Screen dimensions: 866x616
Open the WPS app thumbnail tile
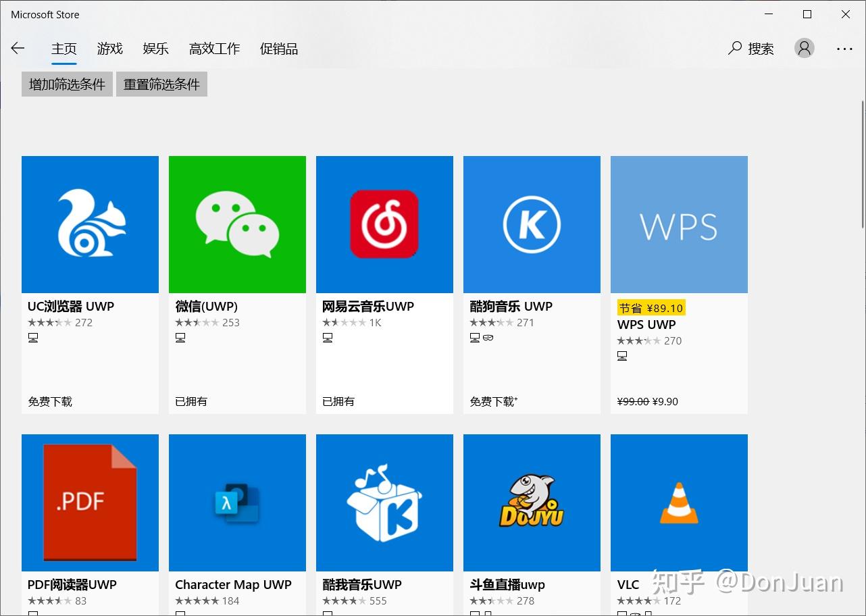click(x=679, y=224)
